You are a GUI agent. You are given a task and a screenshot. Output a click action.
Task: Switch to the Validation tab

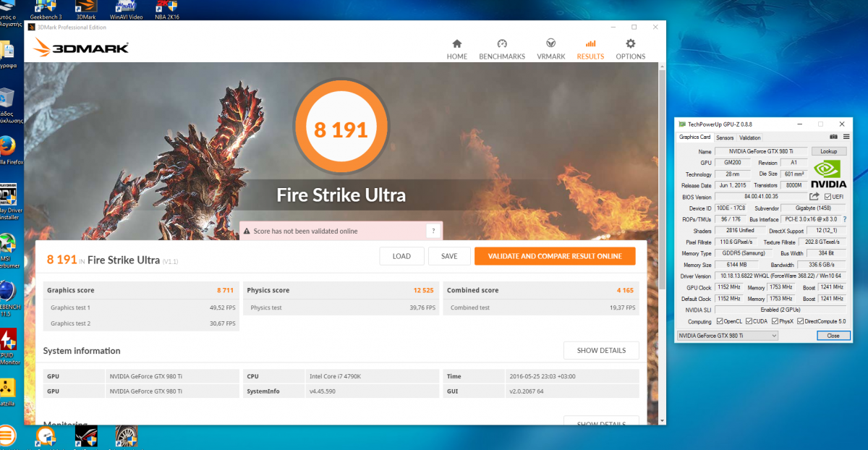749,137
